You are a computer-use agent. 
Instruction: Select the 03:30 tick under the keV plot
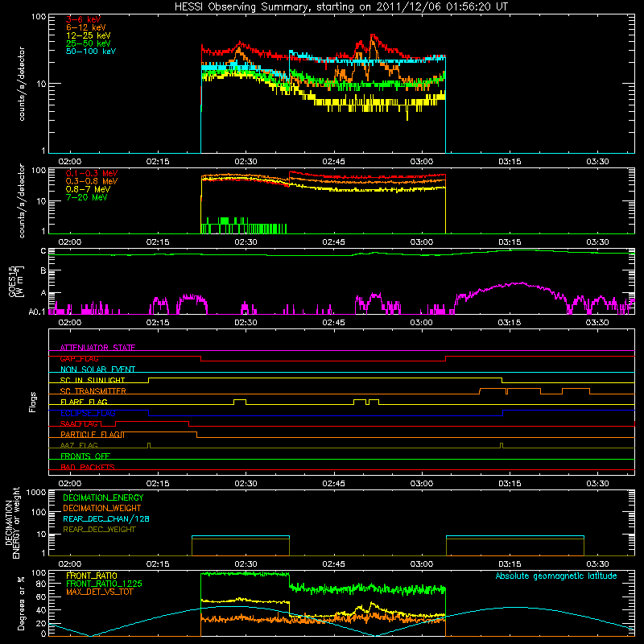click(x=597, y=162)
